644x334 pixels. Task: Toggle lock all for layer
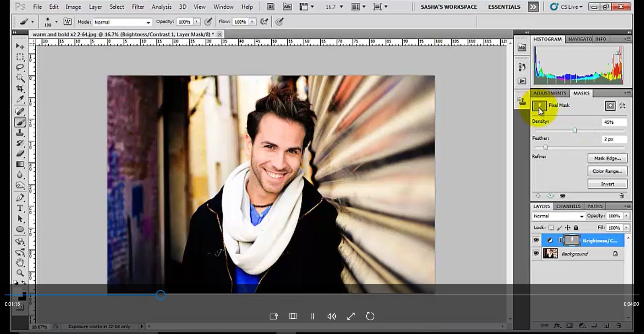[x=576, y=228]
